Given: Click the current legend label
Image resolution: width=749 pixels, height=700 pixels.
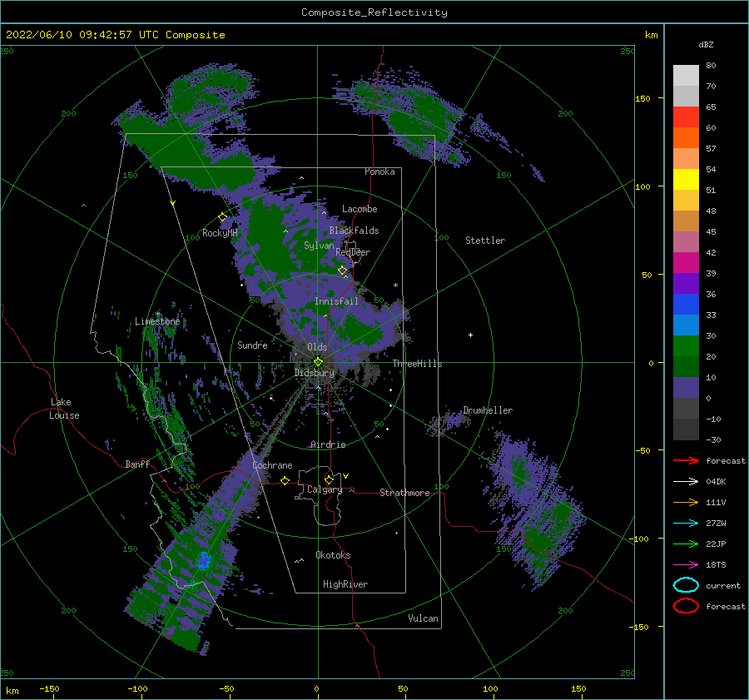Looking at the screenshot, I should tap(723, 585).
